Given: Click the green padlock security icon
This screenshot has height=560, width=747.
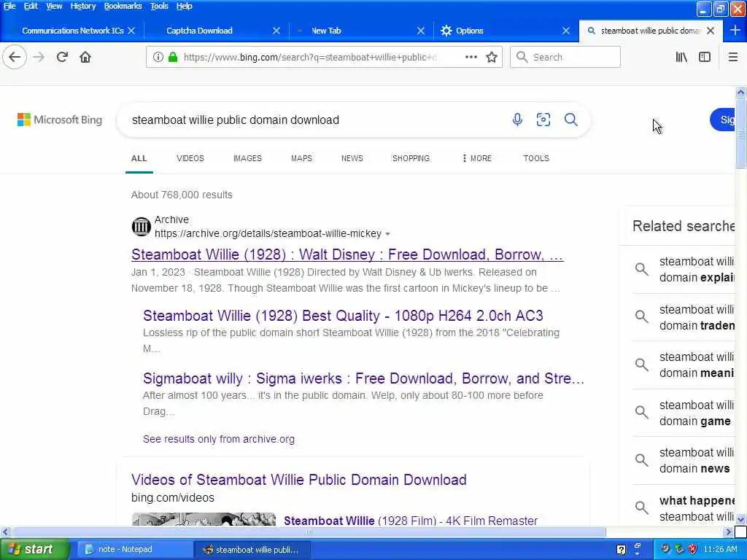Looking at the screenshot, I should [x=173, y=57].
